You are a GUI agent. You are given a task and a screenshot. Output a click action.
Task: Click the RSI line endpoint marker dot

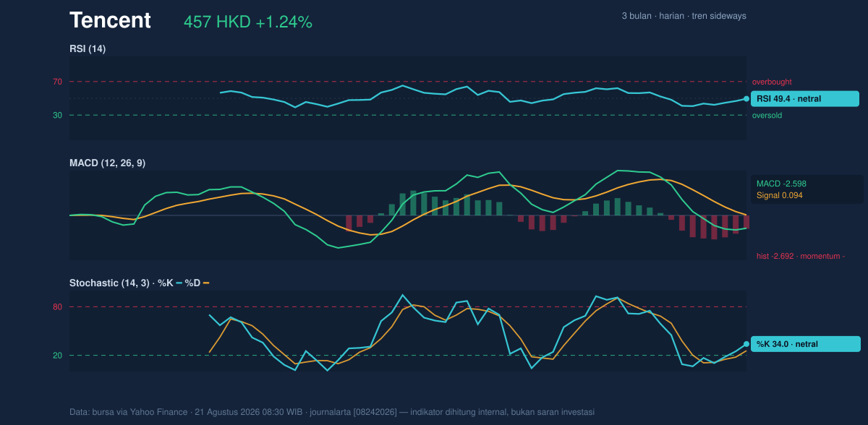tap(746, 99)
